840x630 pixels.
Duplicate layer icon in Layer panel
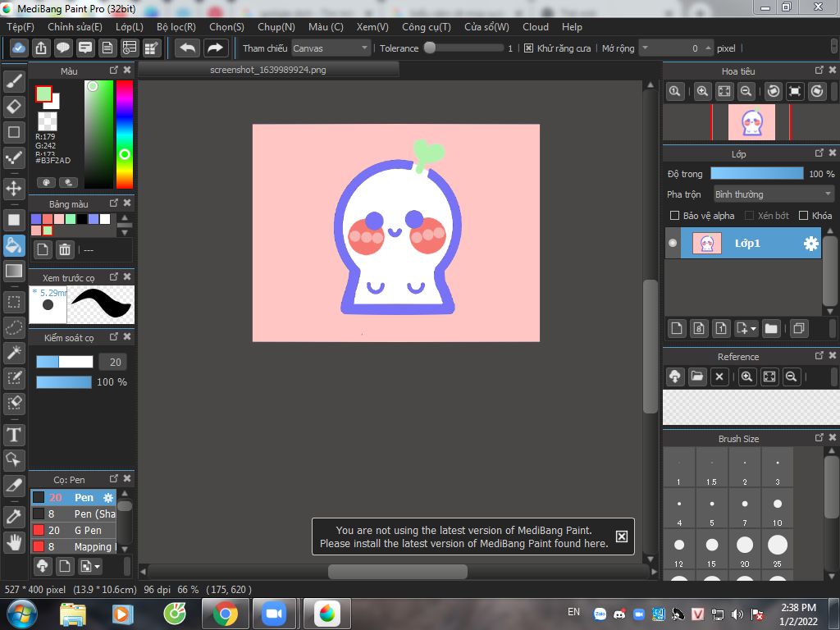[x=798, y=328]
